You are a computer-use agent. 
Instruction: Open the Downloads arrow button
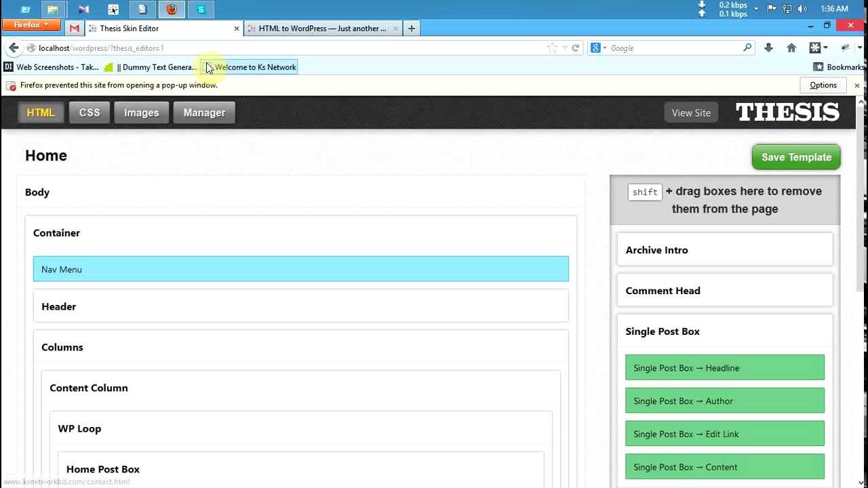(768, 48)
